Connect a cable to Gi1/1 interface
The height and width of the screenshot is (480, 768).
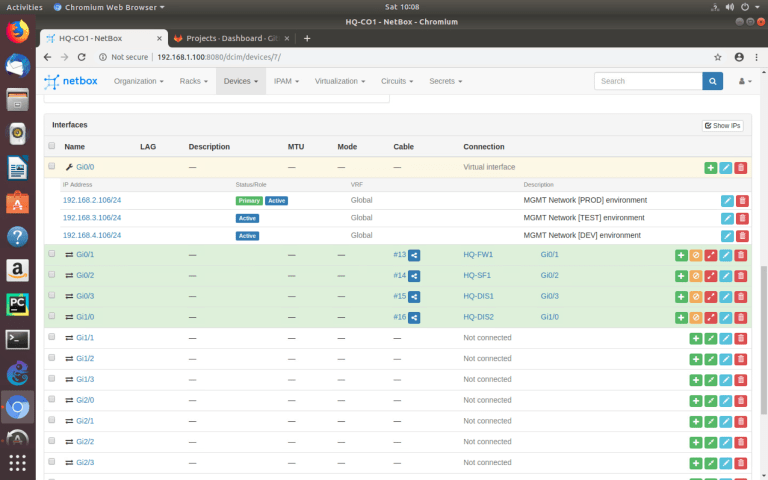tap(711, 338)
